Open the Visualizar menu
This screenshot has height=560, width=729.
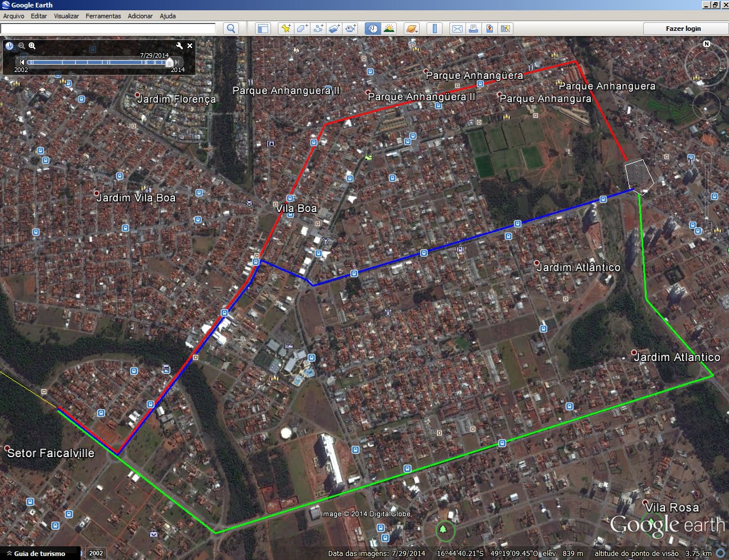pyautogui.click(x=66, y=16)
